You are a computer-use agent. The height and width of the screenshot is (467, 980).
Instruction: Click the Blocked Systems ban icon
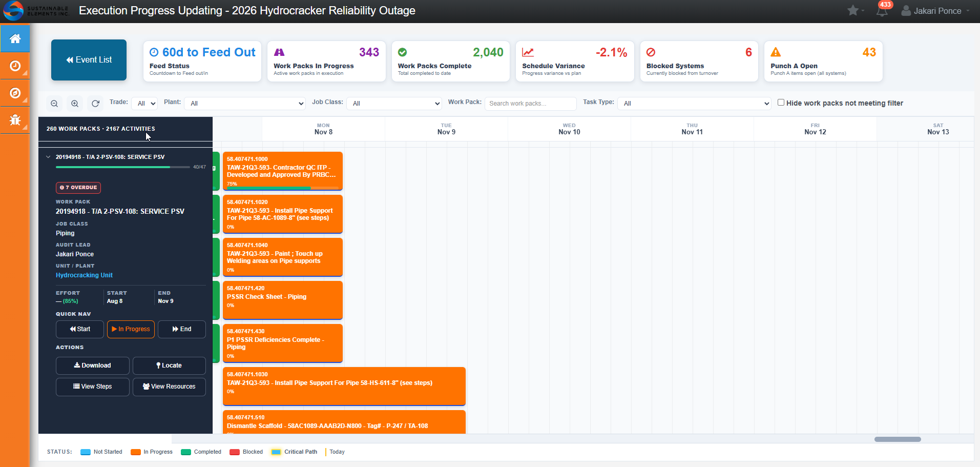[x=651, y=52]
